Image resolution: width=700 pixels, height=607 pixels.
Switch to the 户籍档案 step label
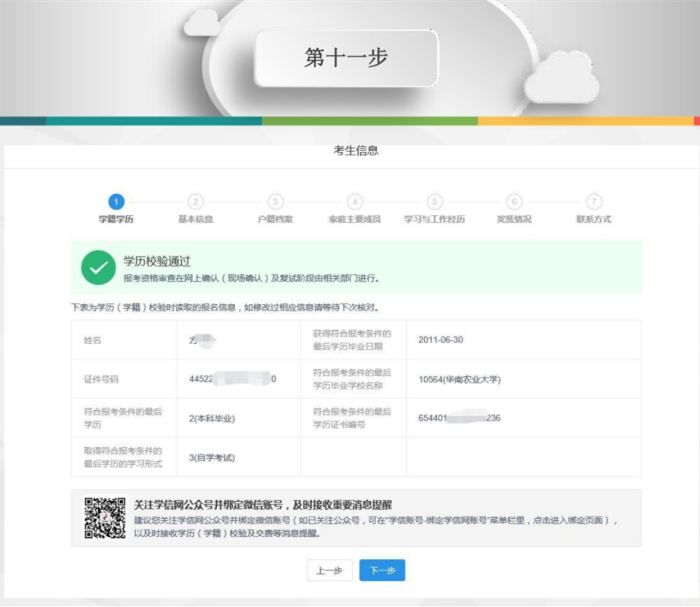(x=275, y=219)
